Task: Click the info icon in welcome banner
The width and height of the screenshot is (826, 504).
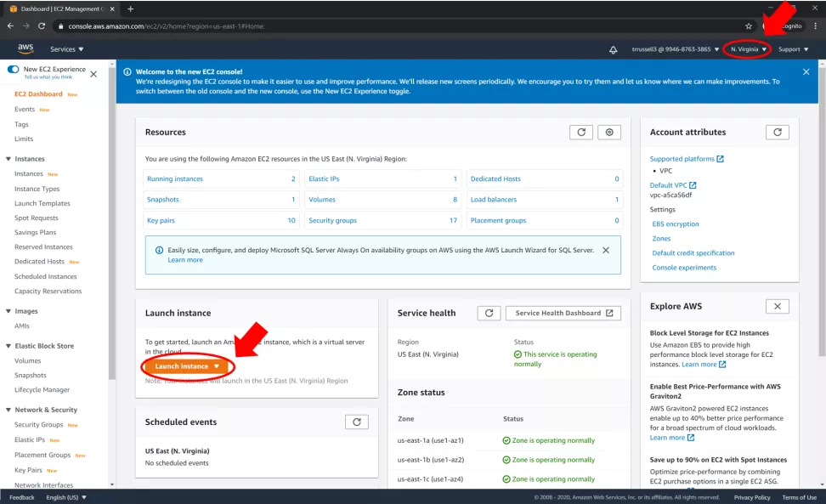Action: (127, 71)
